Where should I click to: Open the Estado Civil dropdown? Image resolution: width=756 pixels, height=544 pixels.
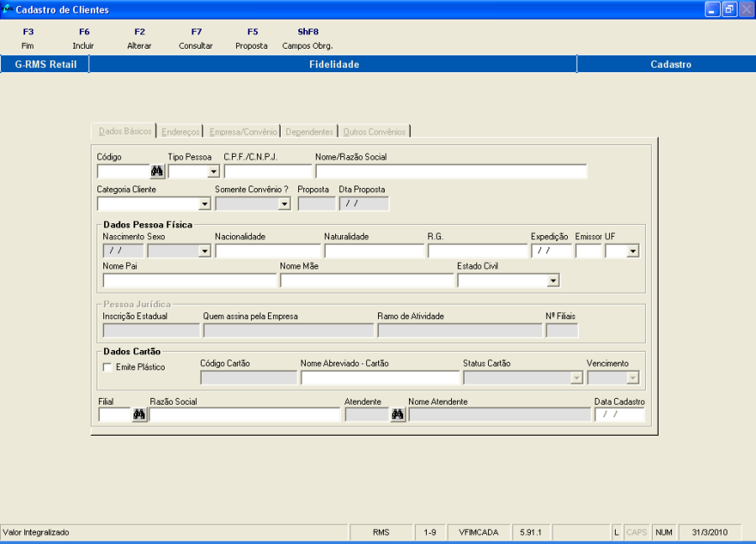[x=554, y=280]
